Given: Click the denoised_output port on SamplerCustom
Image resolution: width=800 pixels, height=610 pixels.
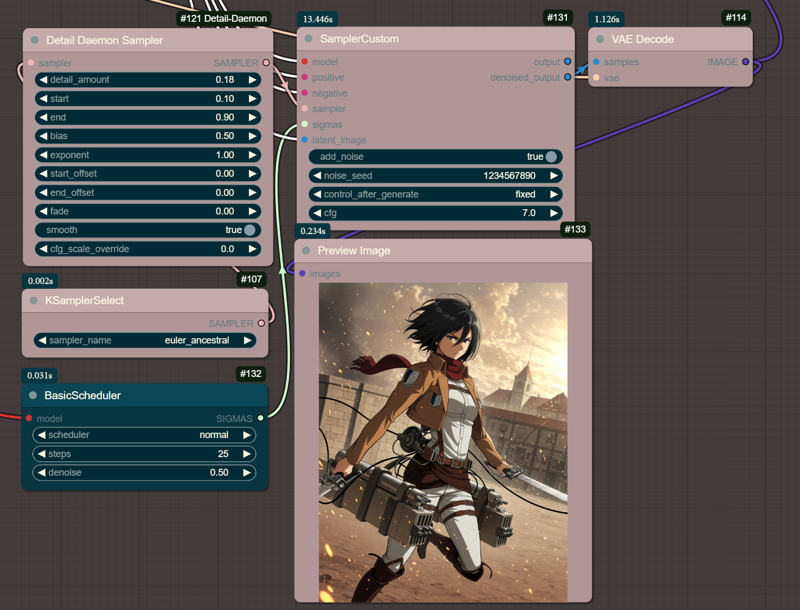Looking at the screenshot, I should point(567,78).
